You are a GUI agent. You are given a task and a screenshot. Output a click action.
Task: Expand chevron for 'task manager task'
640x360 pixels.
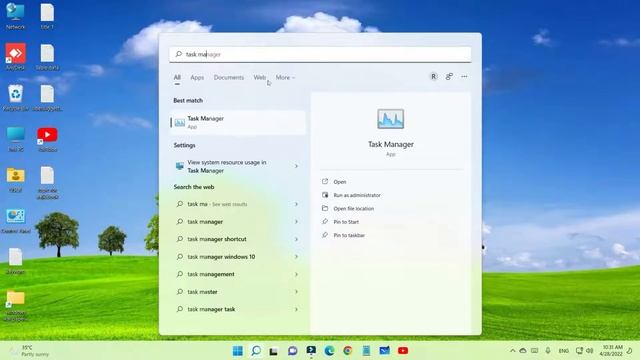(296, 309)
